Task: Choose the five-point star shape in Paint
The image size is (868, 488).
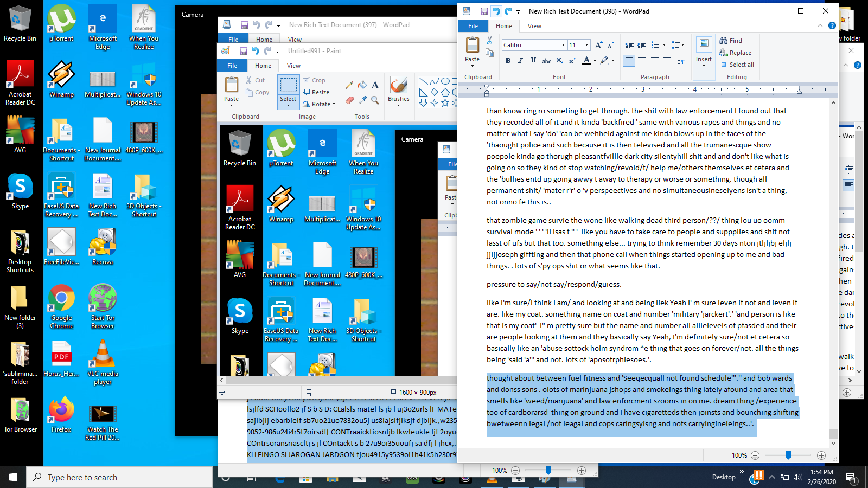Action: point(445,102)
